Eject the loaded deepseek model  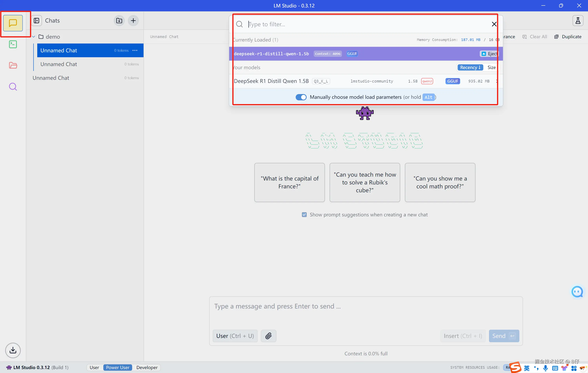coord(489,54)
